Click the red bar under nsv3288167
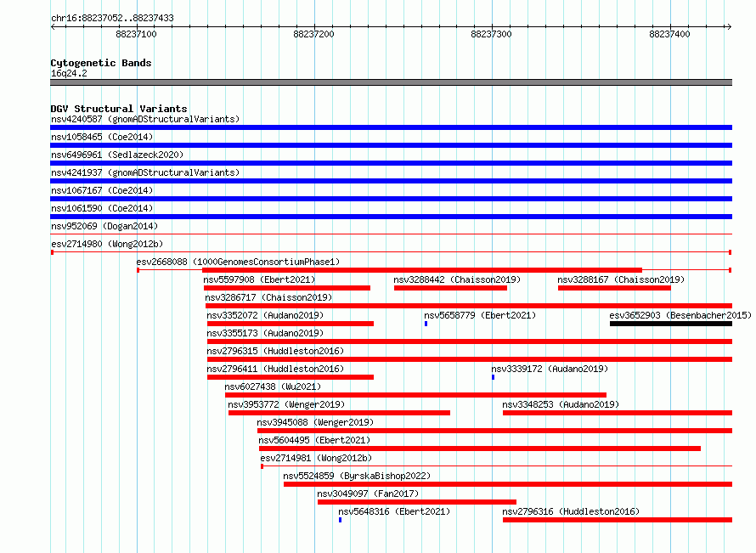The image size is (756, 553). (x=614, y=288)
